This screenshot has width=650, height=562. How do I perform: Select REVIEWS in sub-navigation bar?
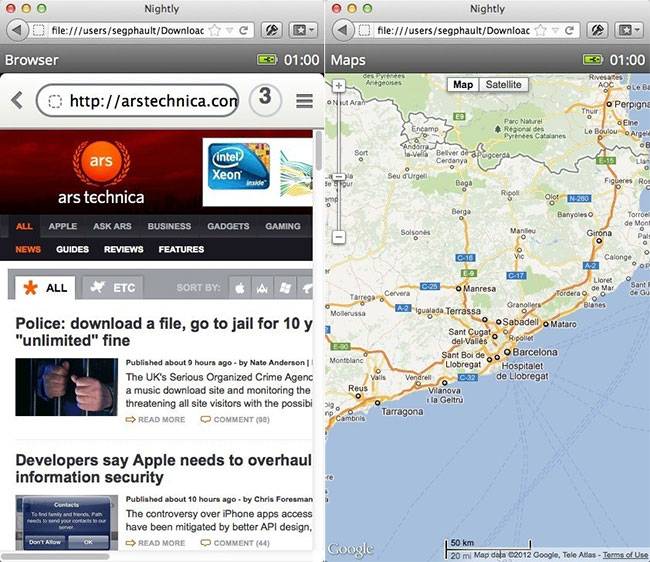coord(123,249)
